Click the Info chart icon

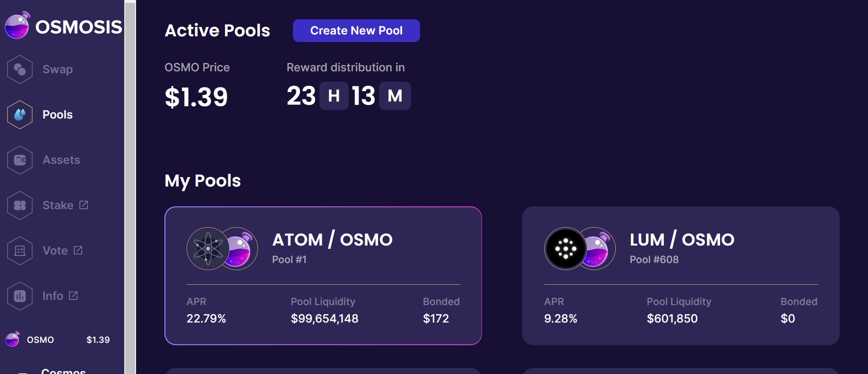click(20, 296)
